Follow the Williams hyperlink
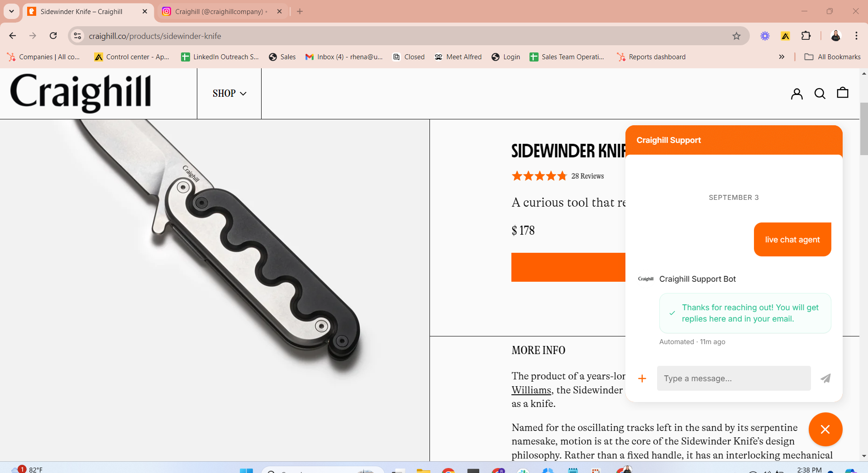The width and height of the screenshot is (868, 473). [531, 390]
